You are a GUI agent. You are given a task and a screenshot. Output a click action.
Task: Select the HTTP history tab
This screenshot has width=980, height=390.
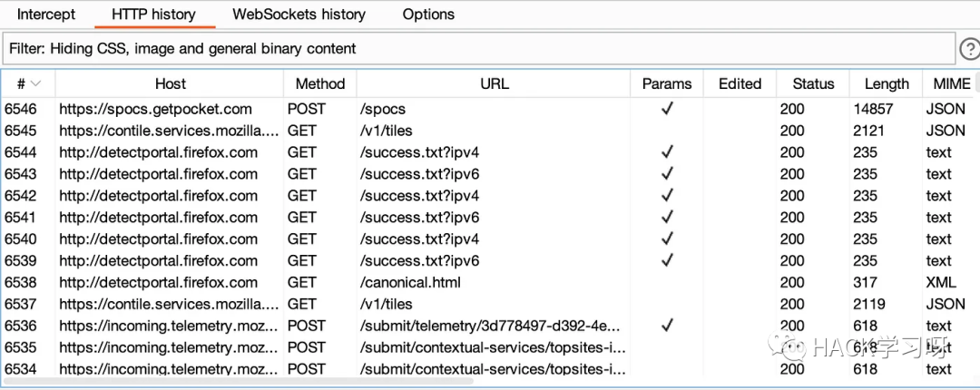(152, 15)
